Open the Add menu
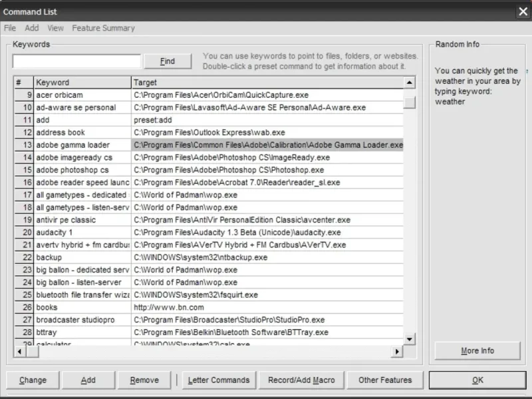This screenshot has width=532, height=399. coord(31,28)
